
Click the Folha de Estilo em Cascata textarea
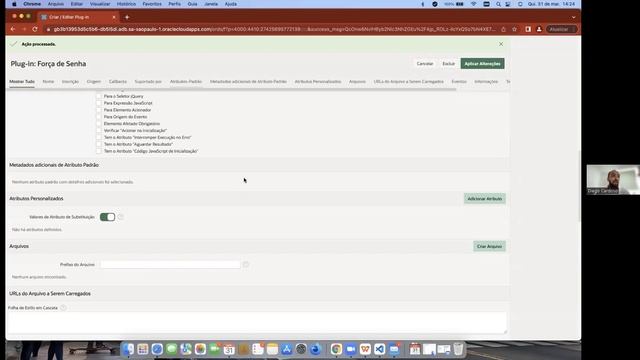(x=257, y=323)
